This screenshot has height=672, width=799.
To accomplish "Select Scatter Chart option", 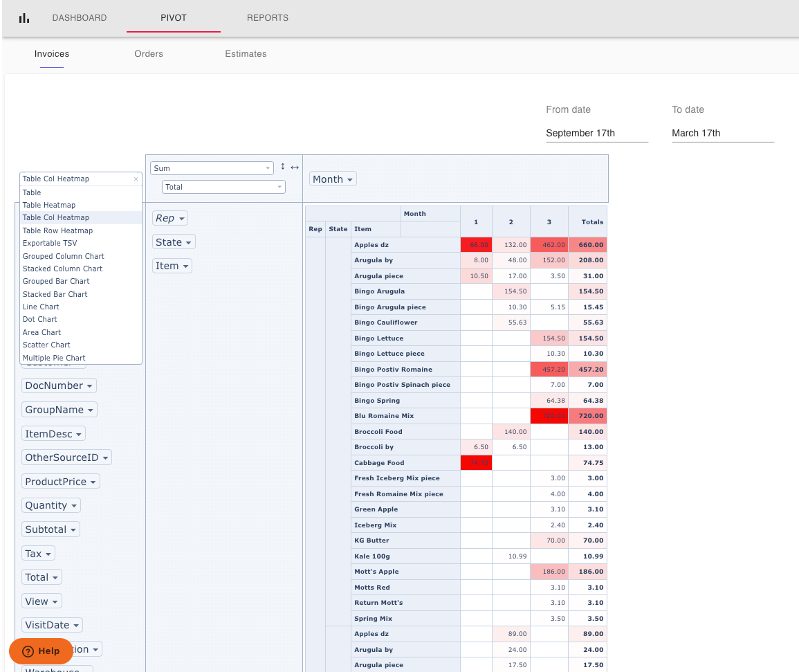I will pos(80,345).
